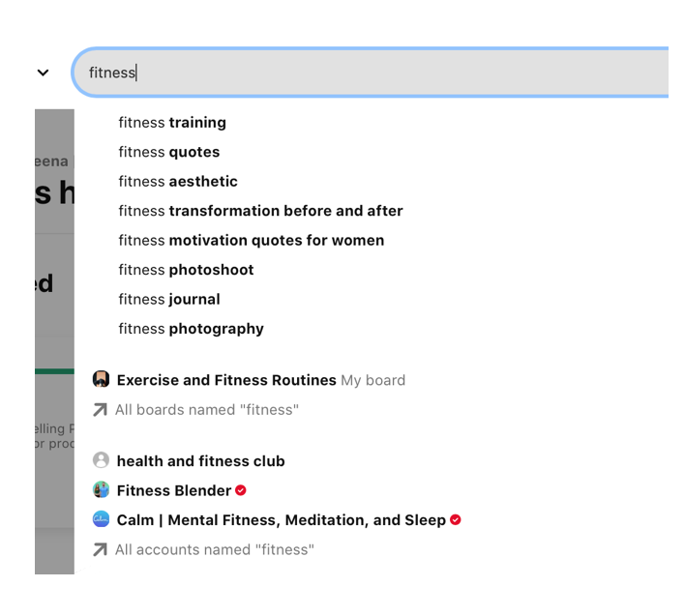This screenshot has width=685, height=616.
Task: Click the Calm account profile avatar
Action: 101,520
